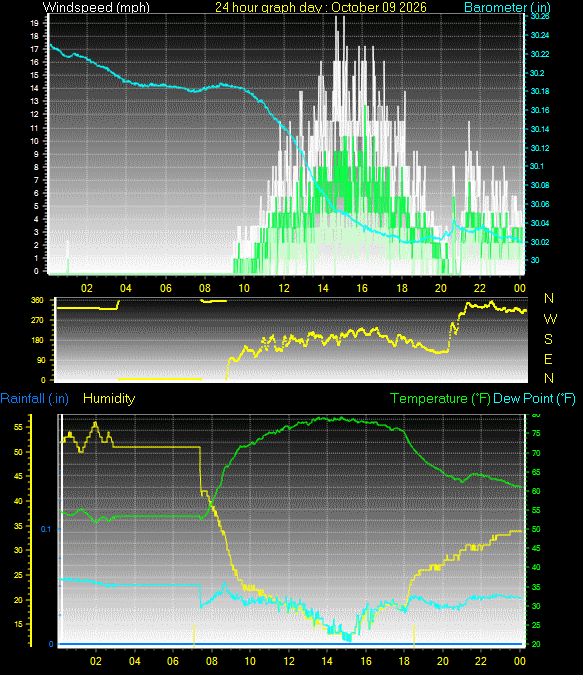Click the 180 wind direction axis value
This screenshot has width=583, height=675.
(37, 340)
